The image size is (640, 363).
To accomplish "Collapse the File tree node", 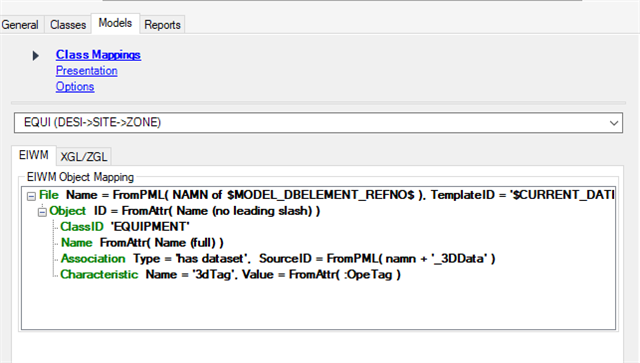I will [31, 196].
